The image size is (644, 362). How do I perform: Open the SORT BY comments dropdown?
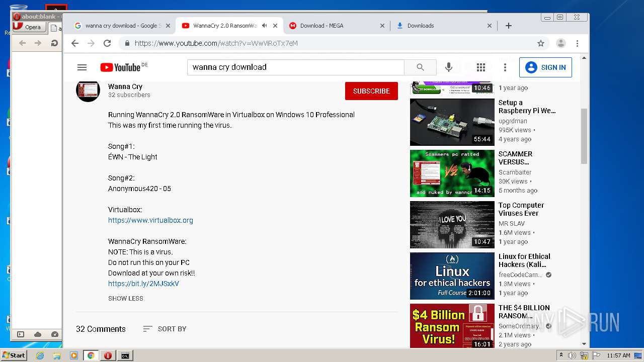pos(165,329)
